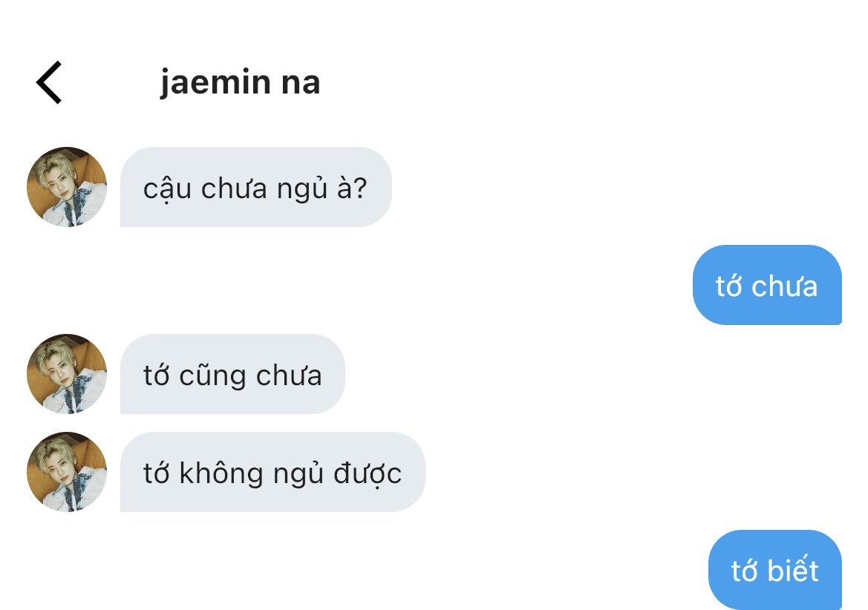The width and height of the screenshot is (868, 610).
Task: Select the blue "tớ chưa" message bubble
Action: coord(767,285)
